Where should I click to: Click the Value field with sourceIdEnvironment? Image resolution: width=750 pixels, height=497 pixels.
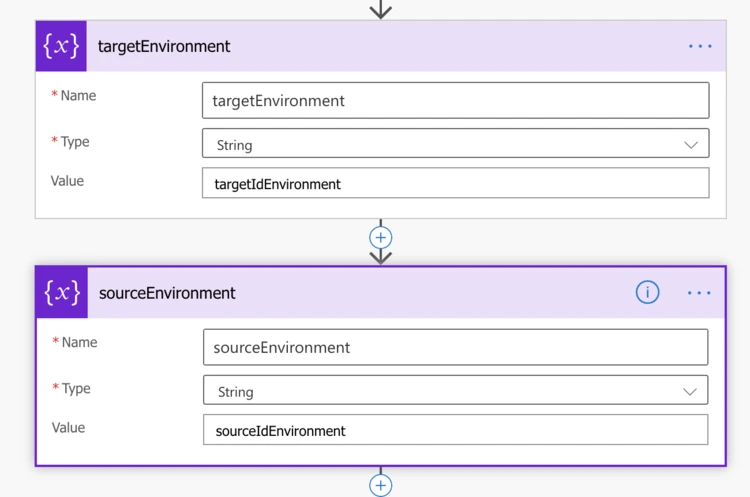coord(455,431)
